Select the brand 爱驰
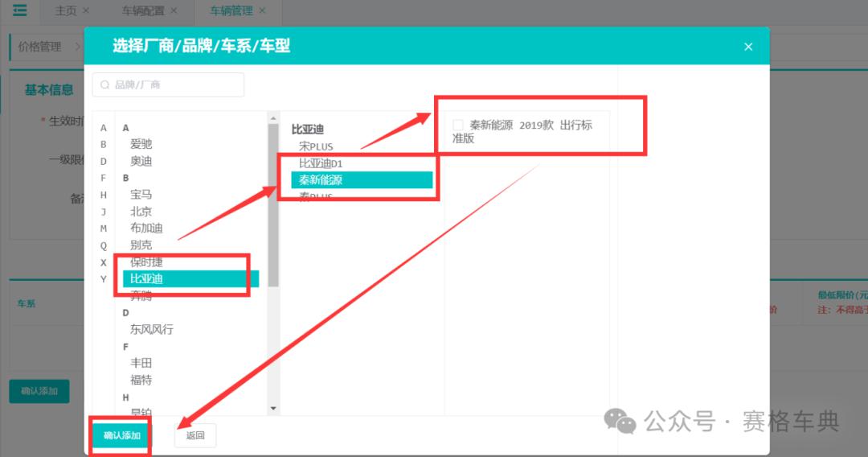Viewport: 868px width, 457px height. coord(141,144)
